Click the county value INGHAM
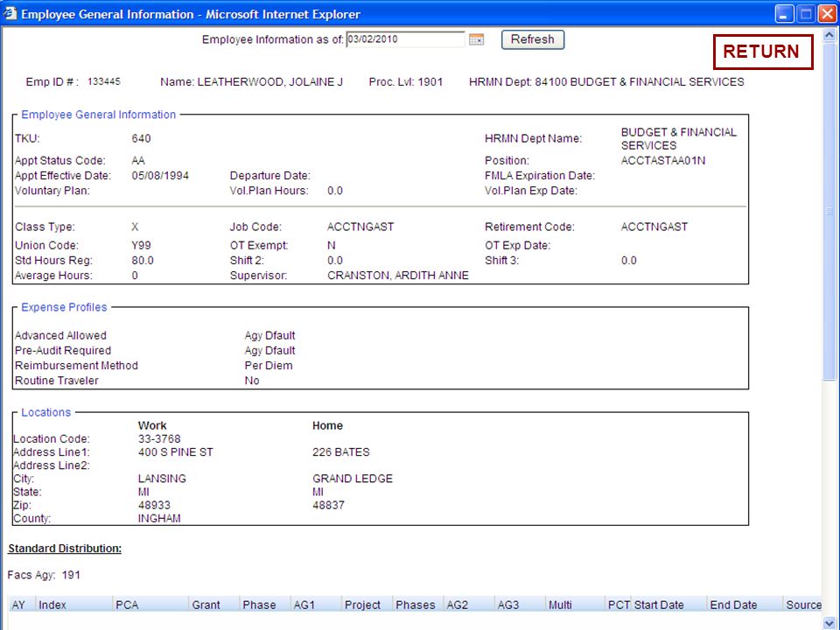The height and width of the screenshot is (630, 840). pyautogui.click(x=159, y=519)
